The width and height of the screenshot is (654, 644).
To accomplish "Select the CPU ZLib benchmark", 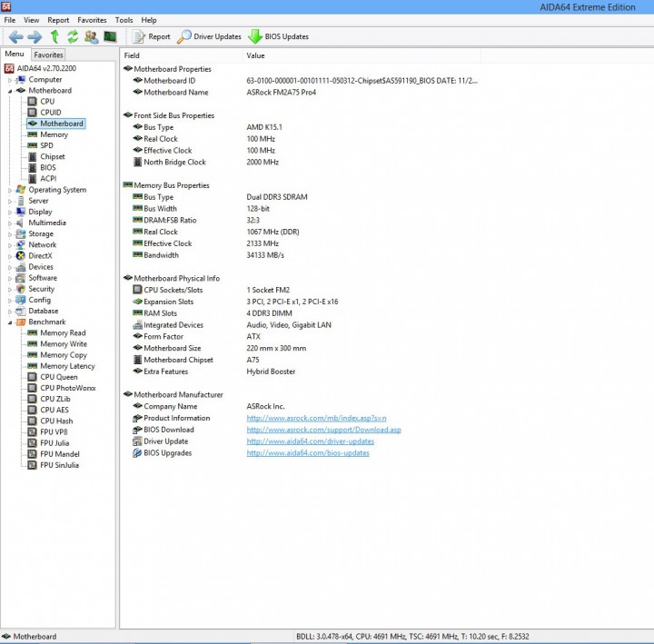I will click(x=55, y=399).
